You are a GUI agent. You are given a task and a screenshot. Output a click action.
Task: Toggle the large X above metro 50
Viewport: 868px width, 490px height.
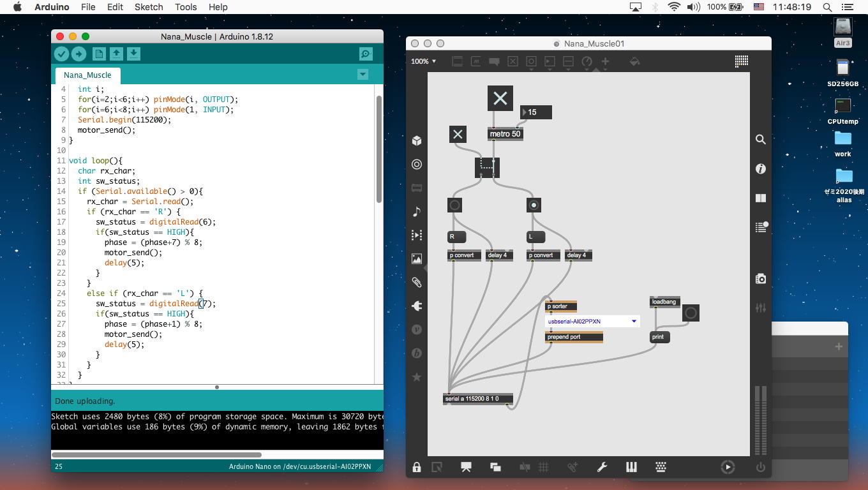500,98
